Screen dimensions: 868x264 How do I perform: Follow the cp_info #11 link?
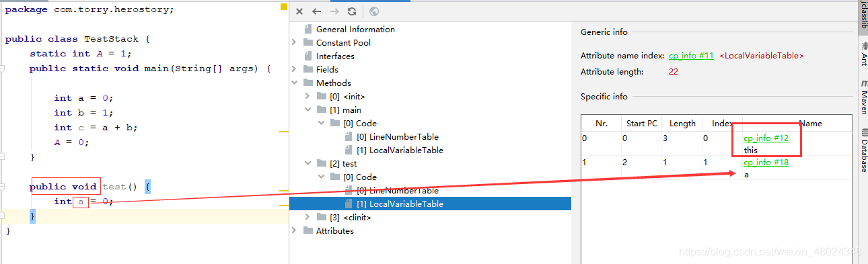pyautogui.click(x=691, y=56)
